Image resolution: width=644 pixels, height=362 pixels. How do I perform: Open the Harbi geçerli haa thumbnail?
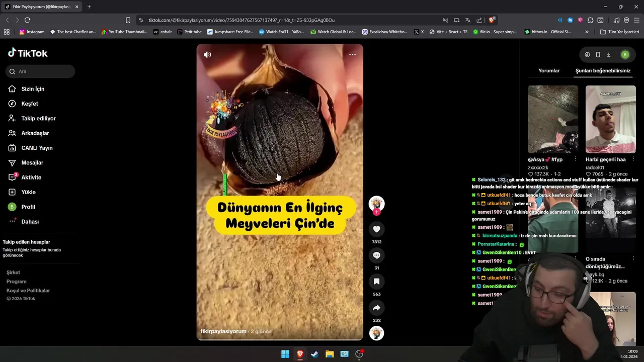[610, 119]
